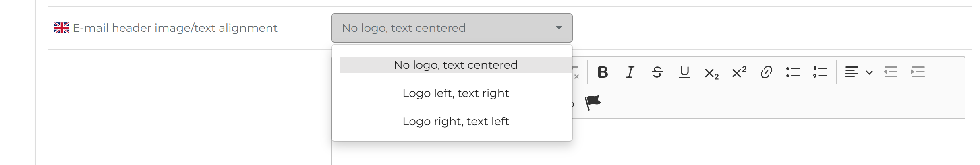Apply strikethrough formatting

pyautogui.click(x=657, y=72)
